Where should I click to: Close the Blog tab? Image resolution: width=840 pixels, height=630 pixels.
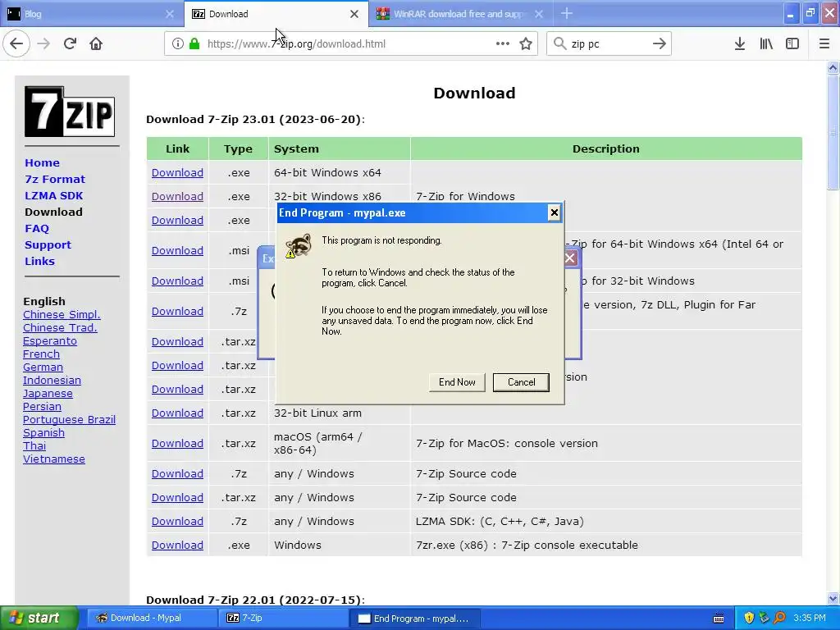point(170,14)
